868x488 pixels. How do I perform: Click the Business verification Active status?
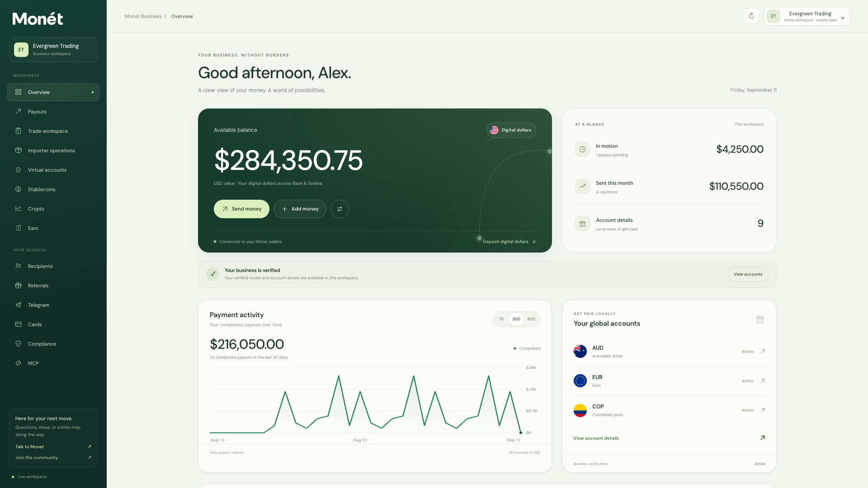(760, 464)
